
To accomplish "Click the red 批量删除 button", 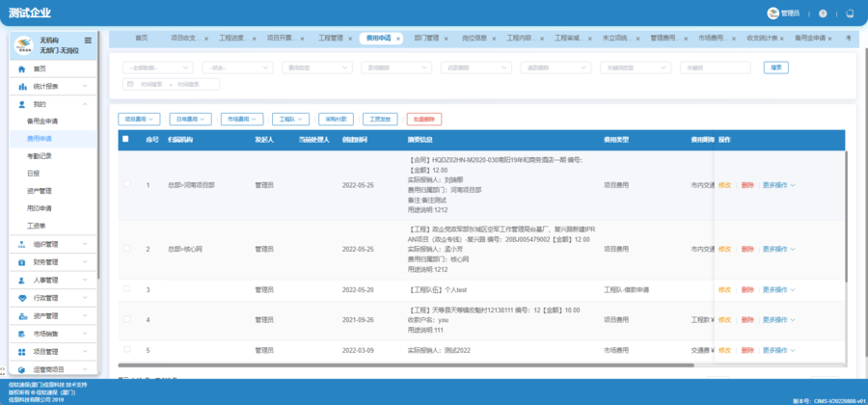I will tap(424, 119).
